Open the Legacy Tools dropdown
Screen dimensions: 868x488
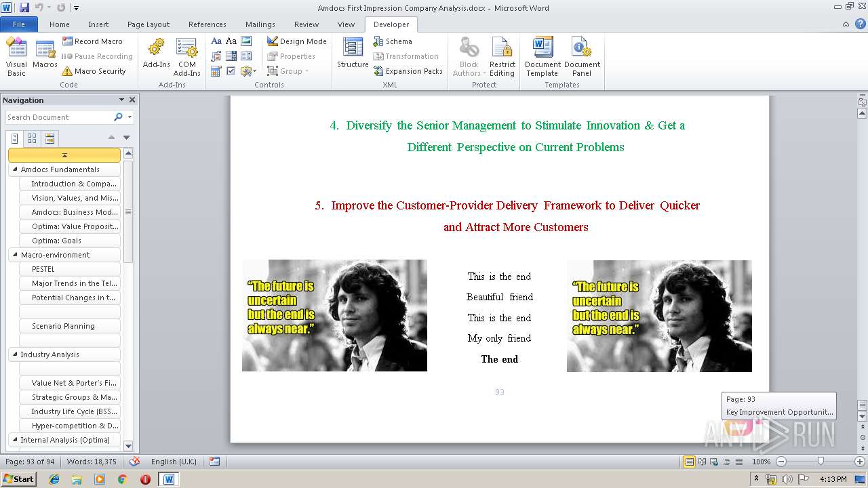pos(248,71)
